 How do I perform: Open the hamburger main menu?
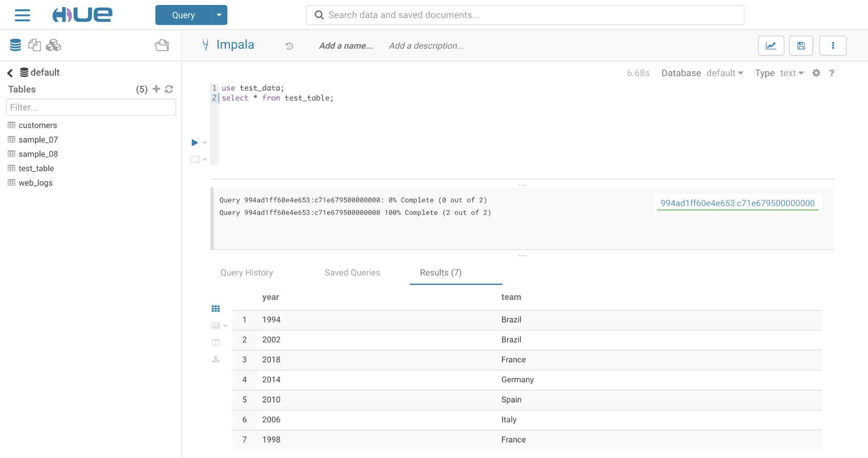click(x=22, y=15)
